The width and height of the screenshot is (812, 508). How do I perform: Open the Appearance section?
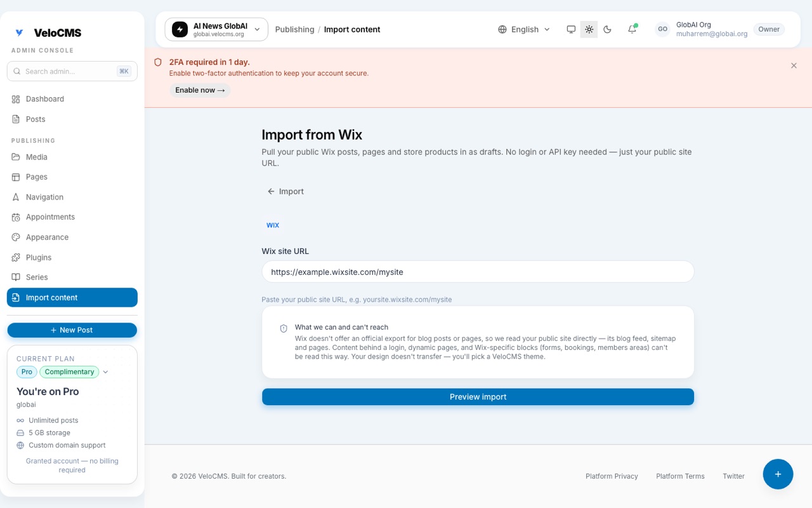click(72, 237)
